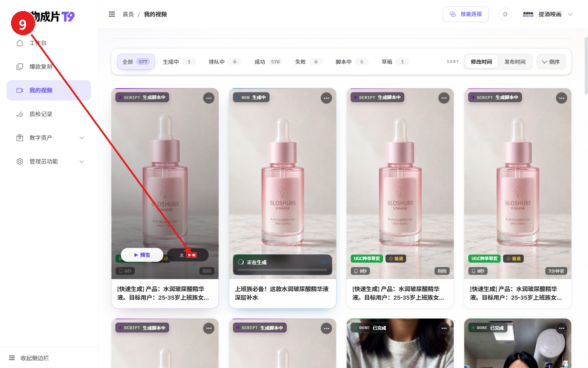Open more options on third top-row card
This screenshot has height=368, width=588.
[x=444, y=98]
